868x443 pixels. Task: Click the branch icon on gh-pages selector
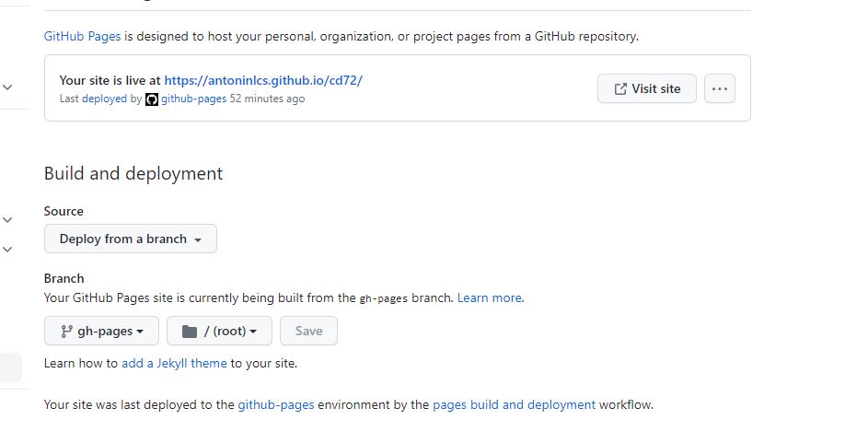pos(66,331)
